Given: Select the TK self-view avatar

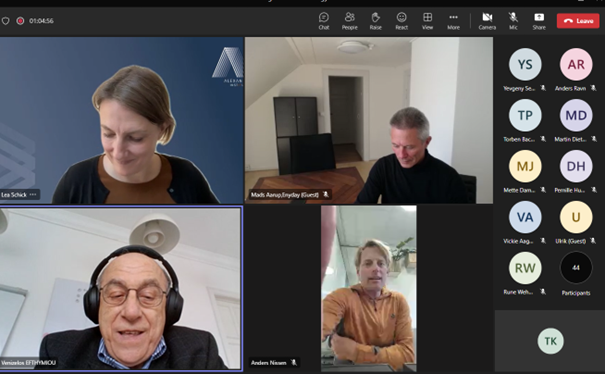Looking at the screenshot, I should pos(550,341).
